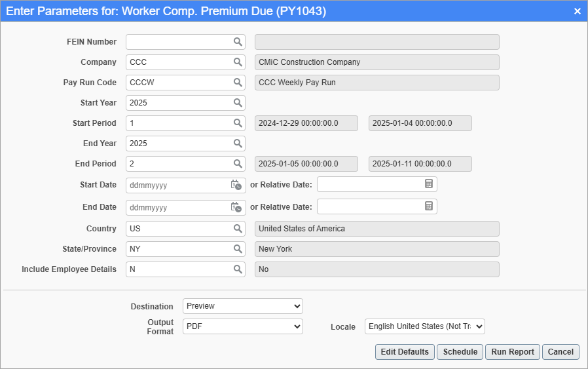
Task: Click the FEIN Number search magnifier icon
Action: (x=238, y=42)
